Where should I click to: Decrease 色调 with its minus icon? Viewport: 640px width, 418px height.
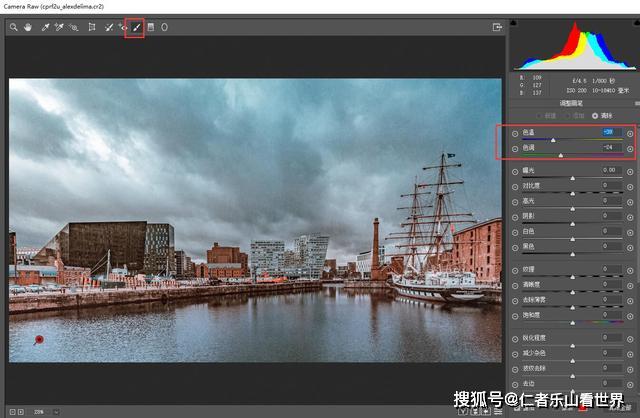[515, 149]
